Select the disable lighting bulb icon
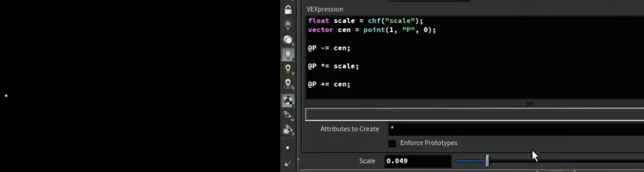 pos(288,25)
